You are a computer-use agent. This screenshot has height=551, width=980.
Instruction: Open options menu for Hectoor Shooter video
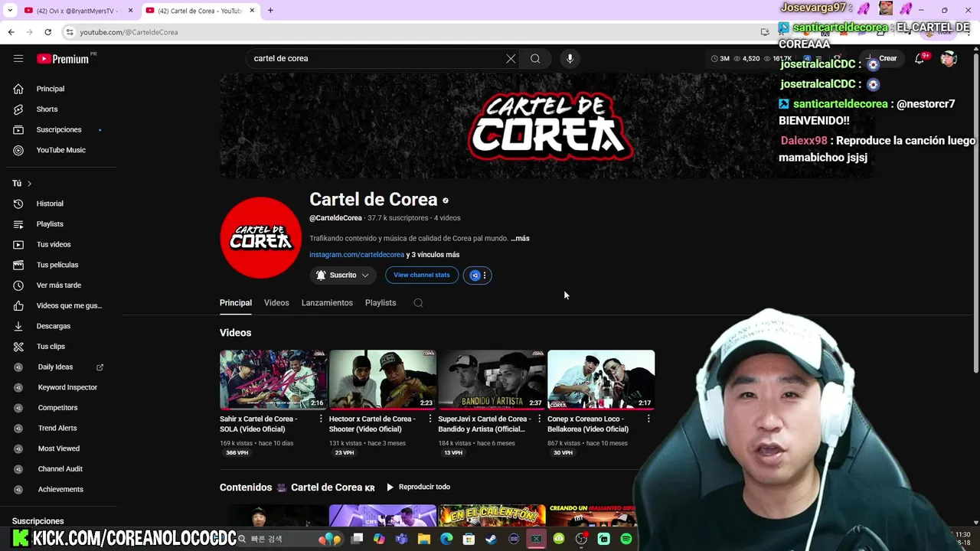(430, 419)
